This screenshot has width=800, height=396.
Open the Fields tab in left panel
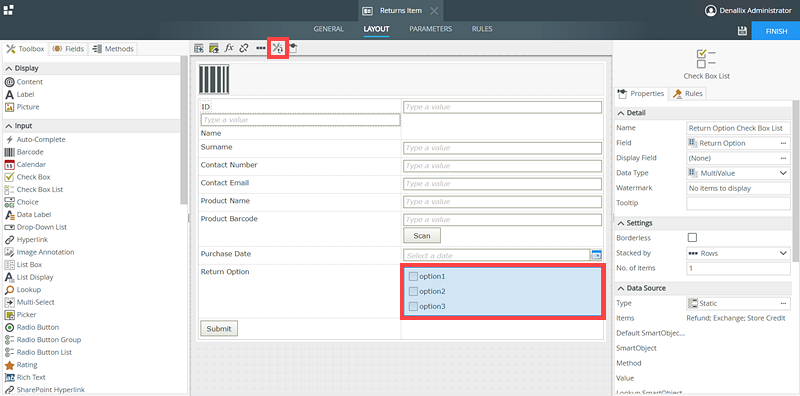click(x=68, y=49)
